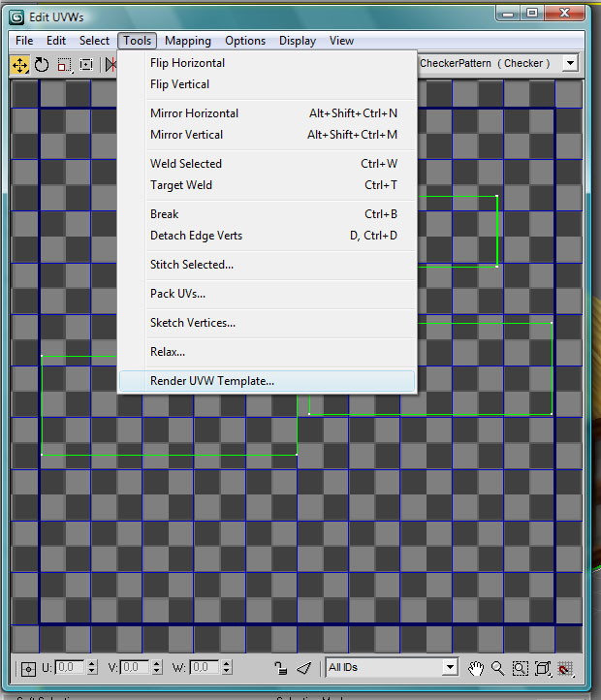Choose Flip Horizontal
Screen dimensions: 601x700
(x=267, y=63)
